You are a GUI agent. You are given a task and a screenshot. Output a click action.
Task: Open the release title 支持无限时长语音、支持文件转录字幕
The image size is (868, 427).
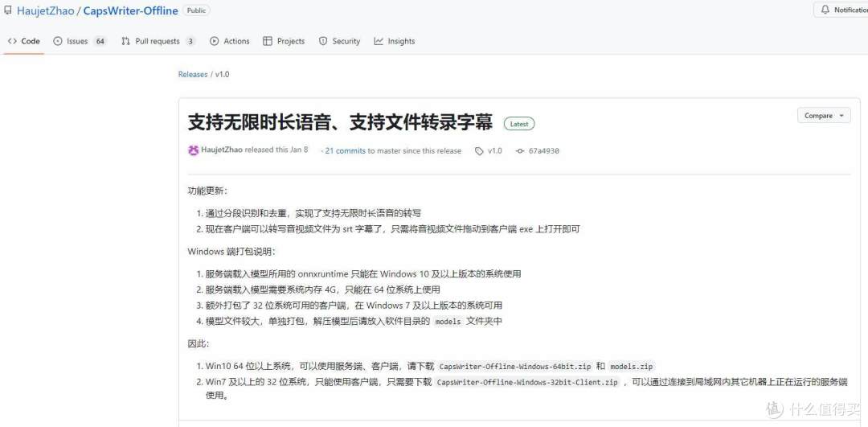[x=341, y=122]
